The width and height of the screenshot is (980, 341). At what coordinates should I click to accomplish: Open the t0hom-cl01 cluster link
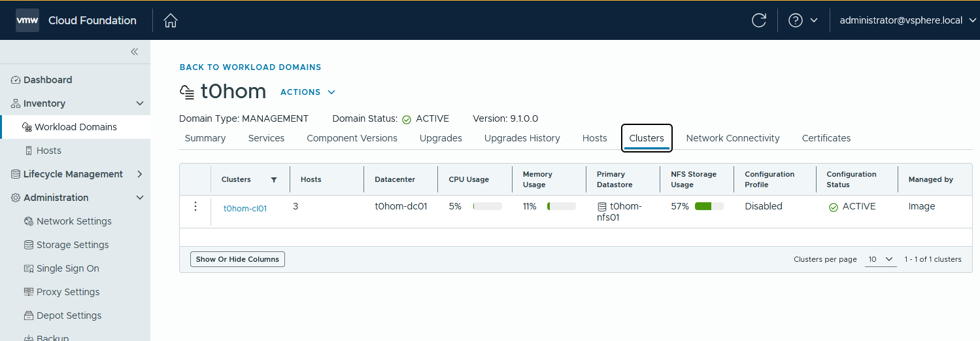pyautogui.click(x=245, y=209)
